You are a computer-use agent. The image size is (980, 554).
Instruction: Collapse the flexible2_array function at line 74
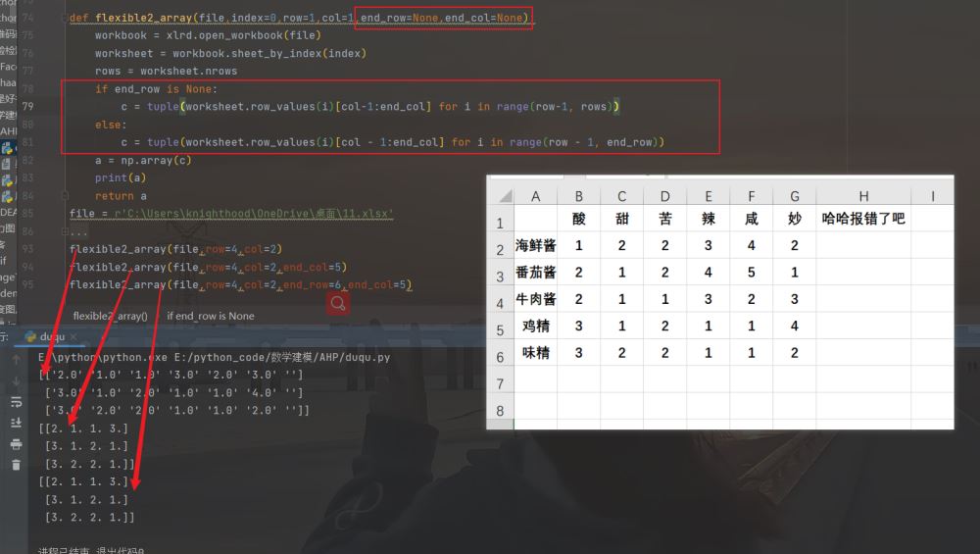point(65,18)
